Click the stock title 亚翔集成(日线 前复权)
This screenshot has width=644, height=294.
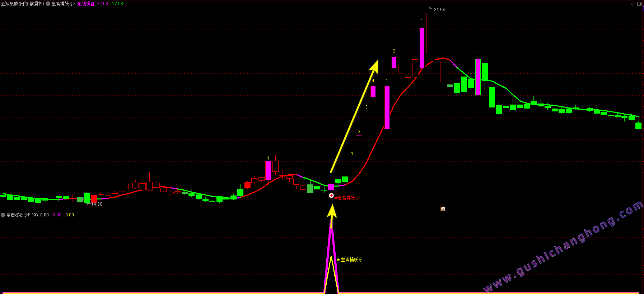pyautogui.click(x=22, y=4)
